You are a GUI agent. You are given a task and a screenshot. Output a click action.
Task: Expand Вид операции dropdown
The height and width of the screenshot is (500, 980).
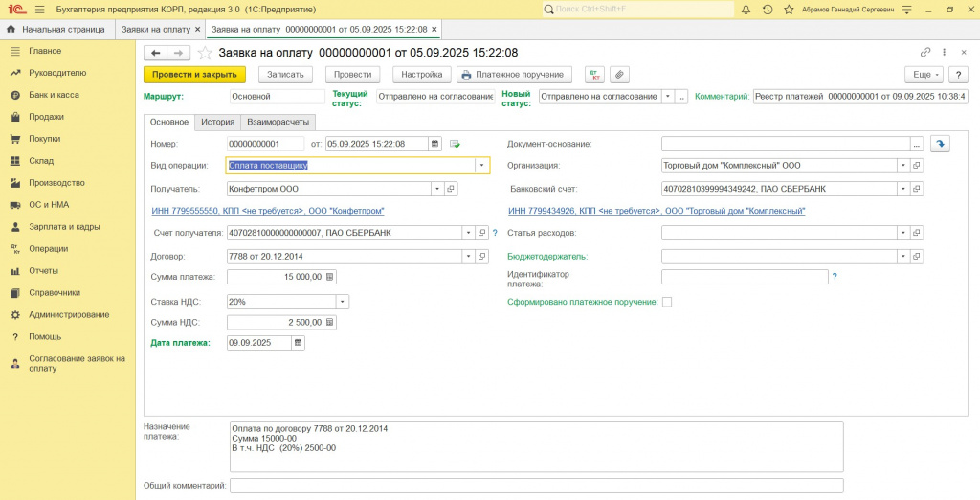tap(482, 166)
